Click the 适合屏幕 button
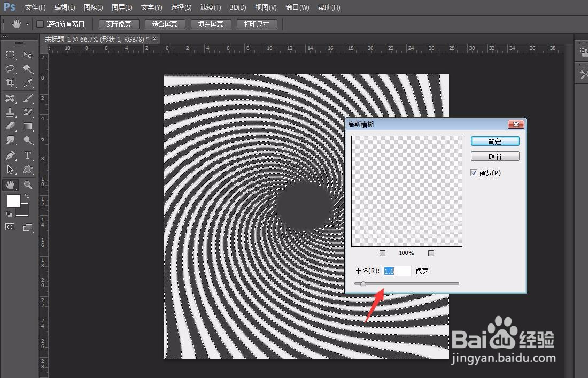The height and width of the screenshot is (378, 588). (x=165, y=25)
